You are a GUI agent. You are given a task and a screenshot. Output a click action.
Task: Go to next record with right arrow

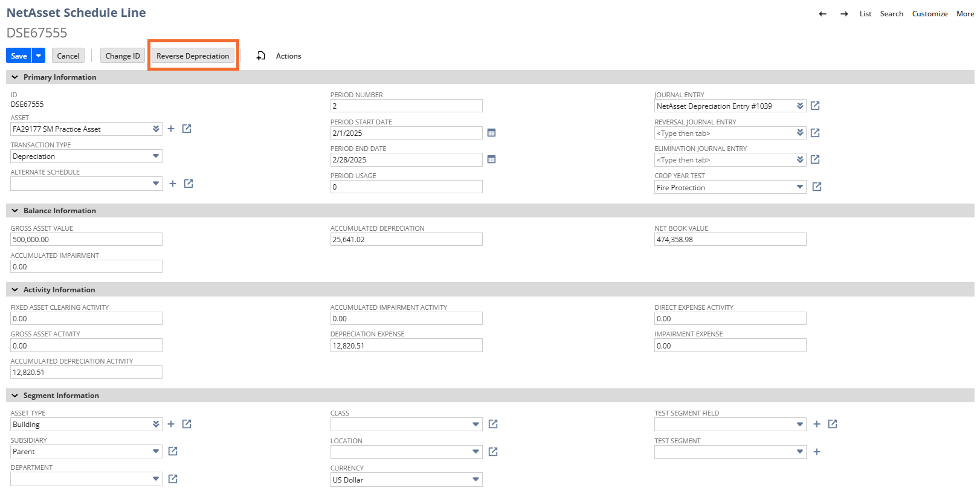pos(844,14)
